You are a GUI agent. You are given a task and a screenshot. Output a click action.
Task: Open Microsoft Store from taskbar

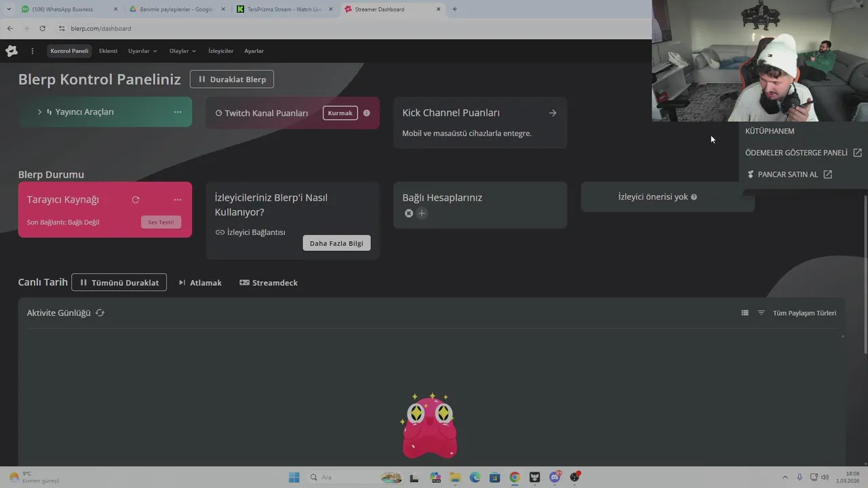[495, 477]
